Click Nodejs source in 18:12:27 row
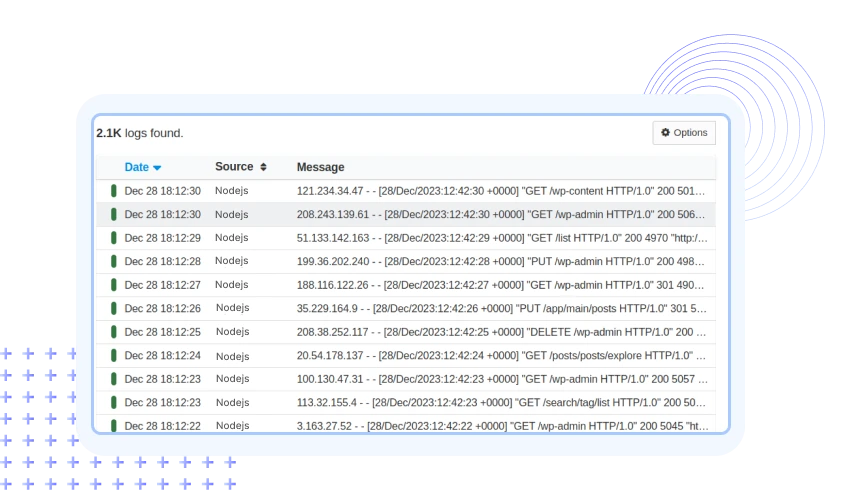 (x=231, y=284)
